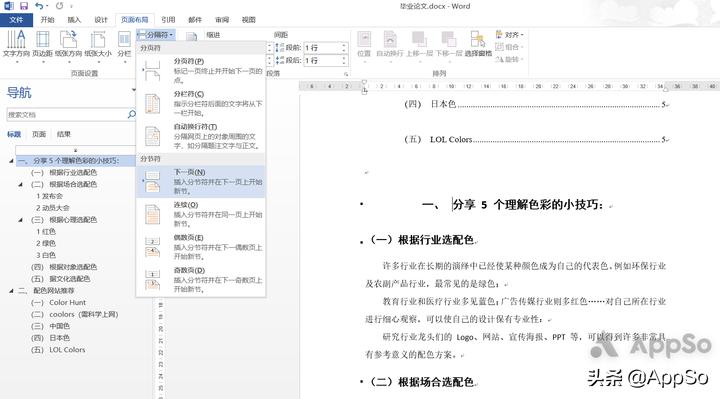The image size is (720, 399).
Task: Choose 连续(O) continuous section break
Action: click(201, 214)
